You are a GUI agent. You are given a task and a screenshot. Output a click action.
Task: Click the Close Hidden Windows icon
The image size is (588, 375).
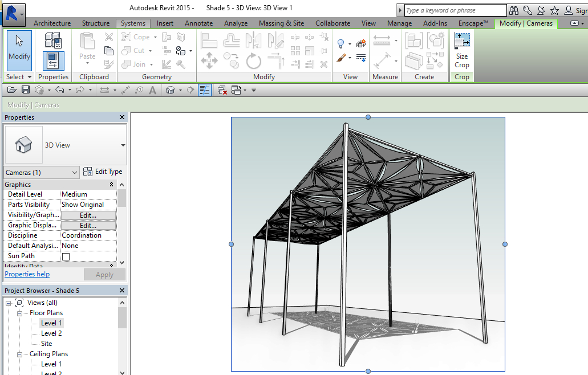pos(222,89)
